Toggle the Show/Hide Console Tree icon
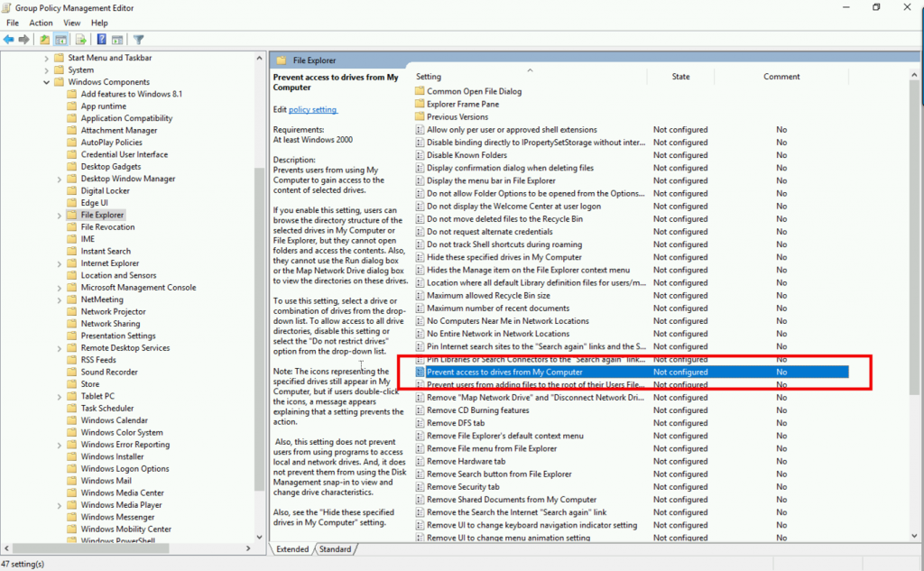 pos(61,39)
